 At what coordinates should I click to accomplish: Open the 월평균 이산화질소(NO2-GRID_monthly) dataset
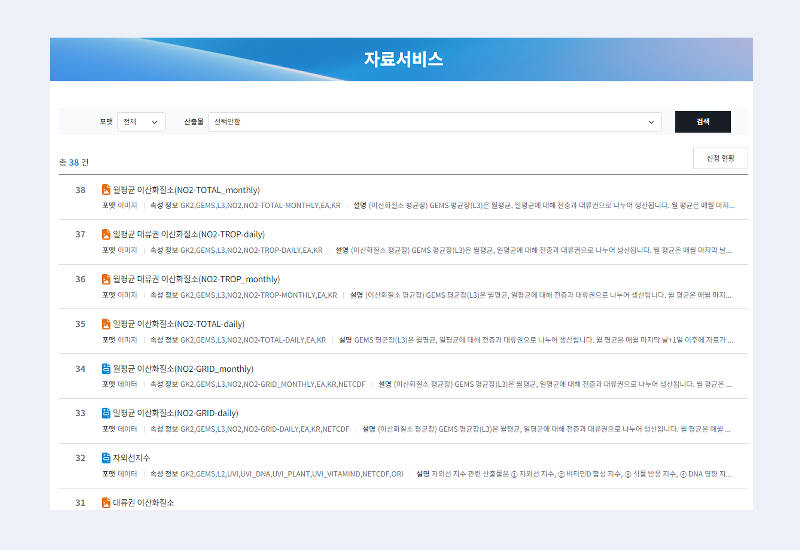183,368
